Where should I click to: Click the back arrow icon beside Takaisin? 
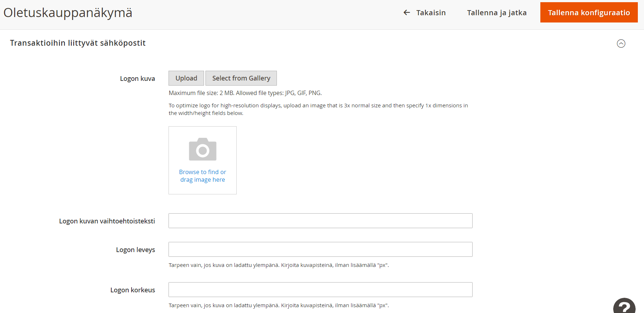pos(407,13)
